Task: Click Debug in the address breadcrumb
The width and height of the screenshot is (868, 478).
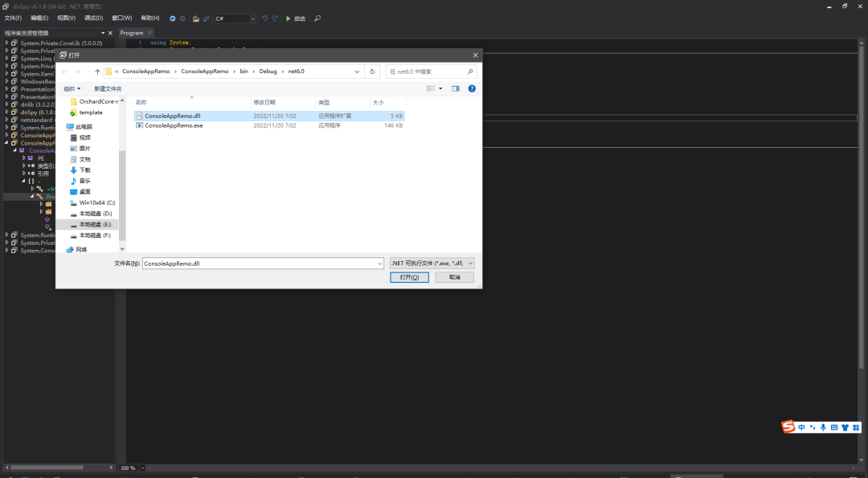Action: click(x=268, y=71)
